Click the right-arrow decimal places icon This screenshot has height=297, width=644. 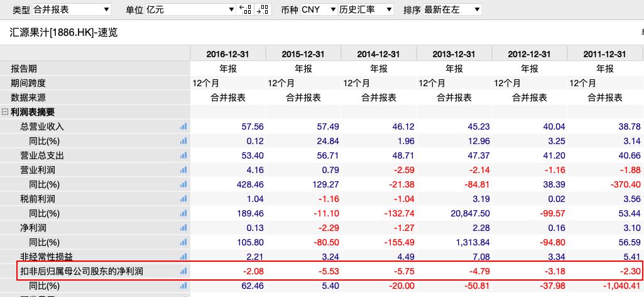click(x=263, y=9)
